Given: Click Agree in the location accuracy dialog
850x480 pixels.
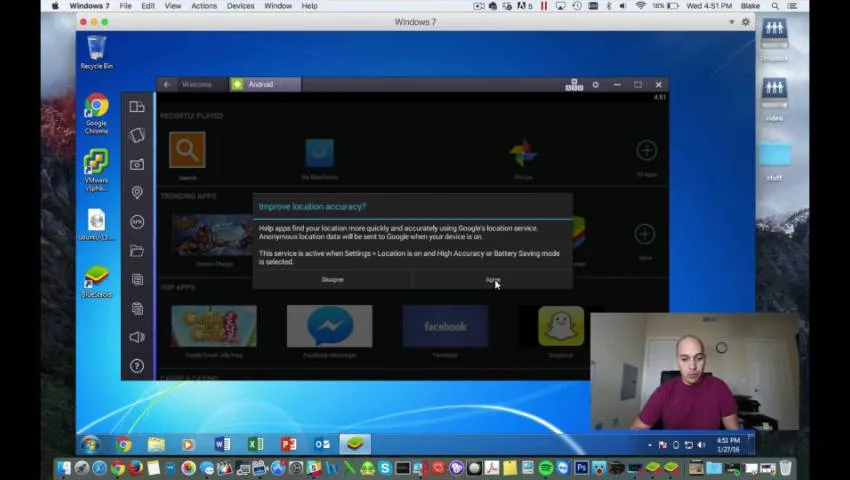Looking at the screenshot, I should [492, 280].
